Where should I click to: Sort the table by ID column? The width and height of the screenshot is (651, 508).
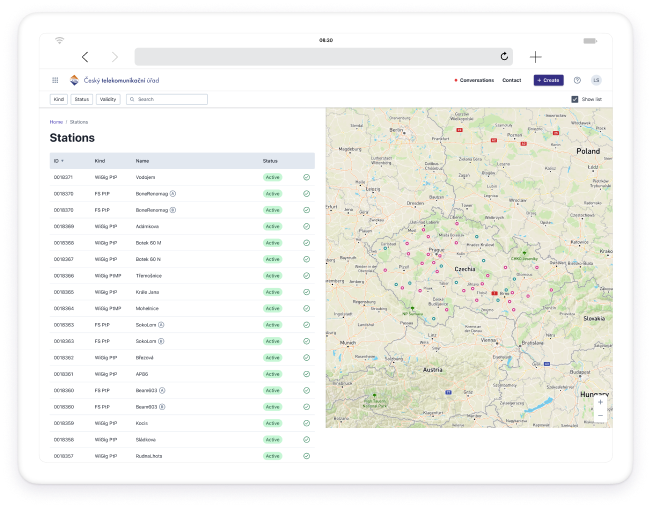[58, 160]
